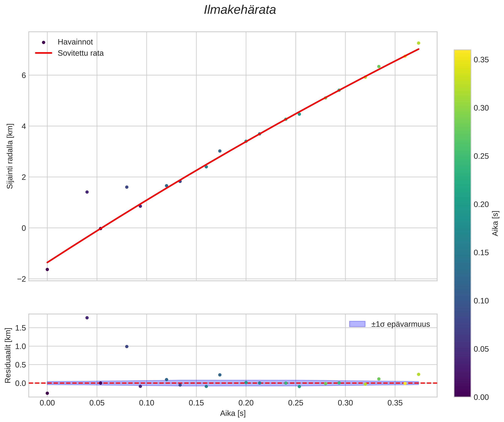Click the dark purple bottom of colorbar
This screenshot has width=504, height=422.
462,394
